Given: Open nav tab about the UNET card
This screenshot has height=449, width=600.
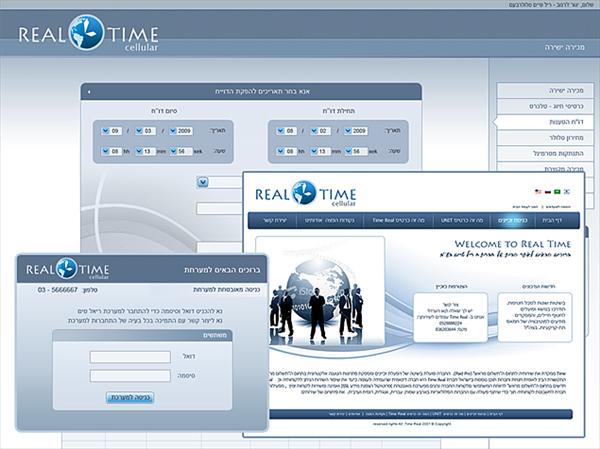Looking at the screenshot, I should click(462, 220).
